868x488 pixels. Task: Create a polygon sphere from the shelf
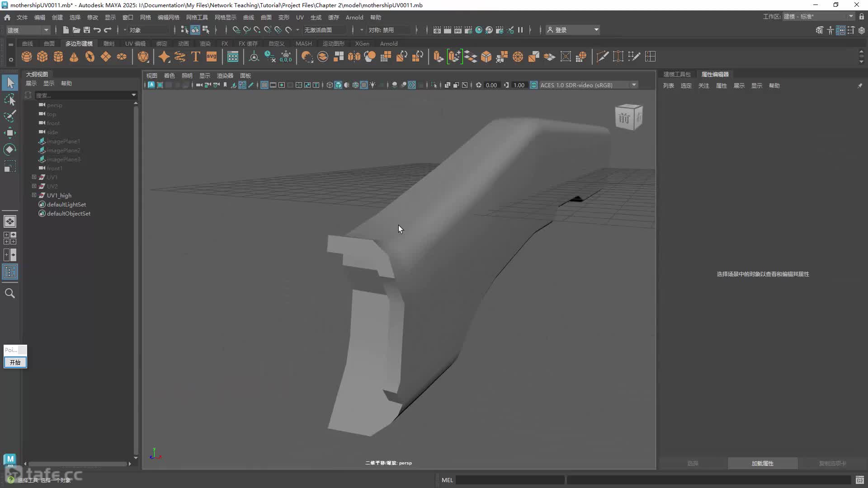[x=27, y=56]
